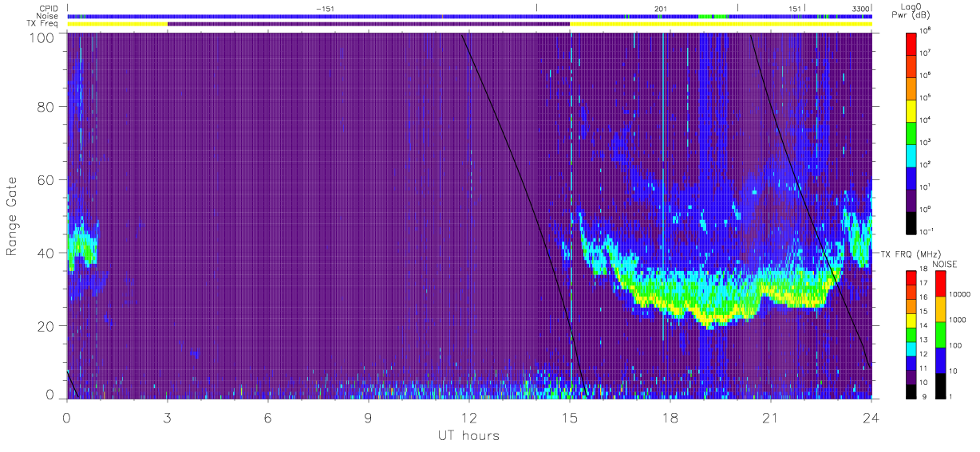This screenshot has height=452, width=980.
Task: Click CPID value "201" in top strip
Action: point(661,9)
